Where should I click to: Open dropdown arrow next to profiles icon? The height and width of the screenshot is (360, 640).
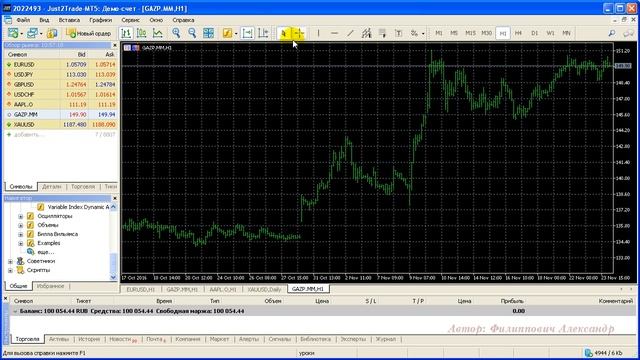tap(41, 33)
